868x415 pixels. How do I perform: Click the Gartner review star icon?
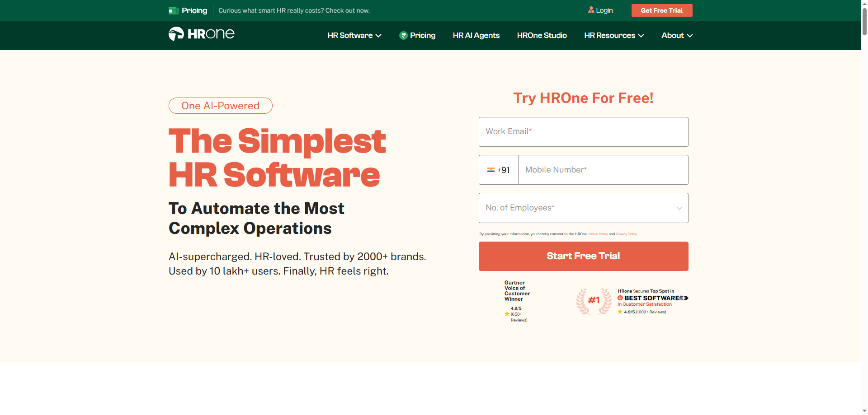[507, 314]
